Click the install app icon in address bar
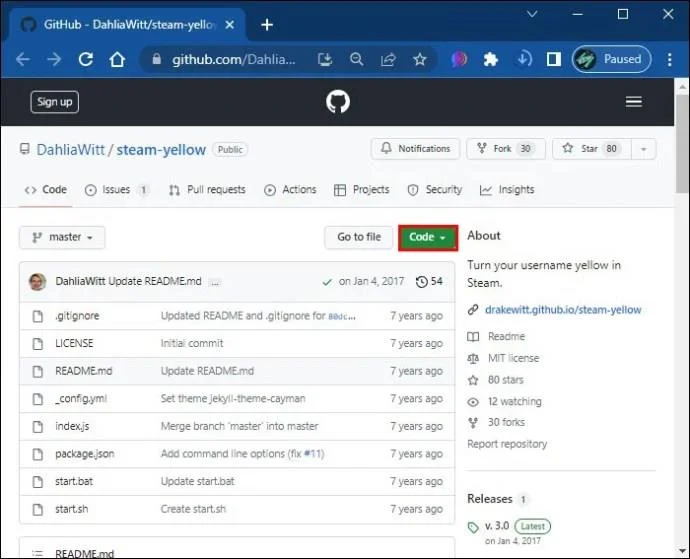 coord(325,59)
